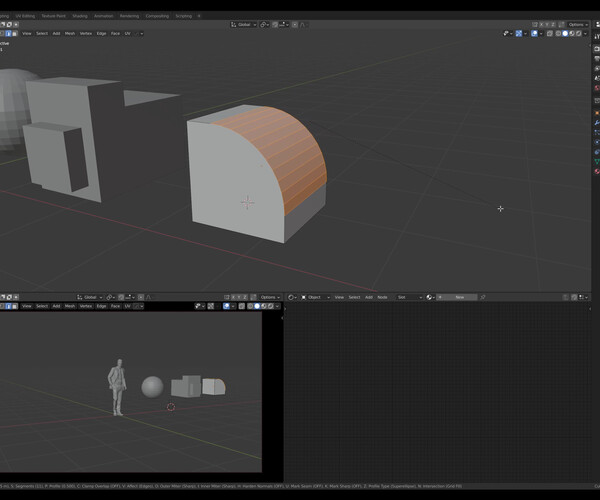Open Object Data green triangle tab

pos(597,161)
